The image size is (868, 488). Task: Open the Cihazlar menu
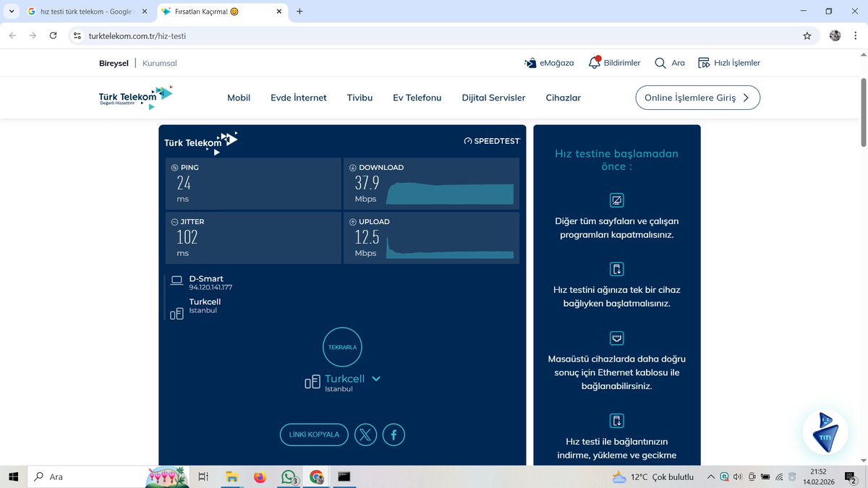coord(563,98)
